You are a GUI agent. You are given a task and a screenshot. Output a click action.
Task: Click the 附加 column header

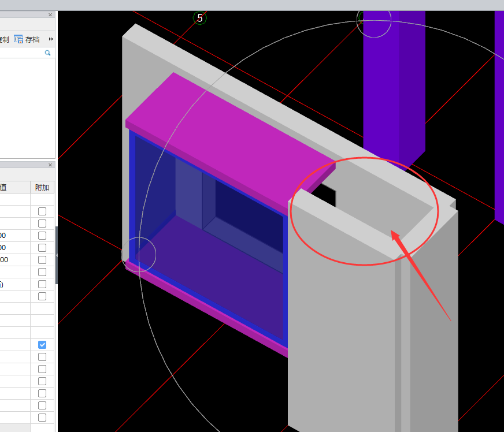click(42, 187)
